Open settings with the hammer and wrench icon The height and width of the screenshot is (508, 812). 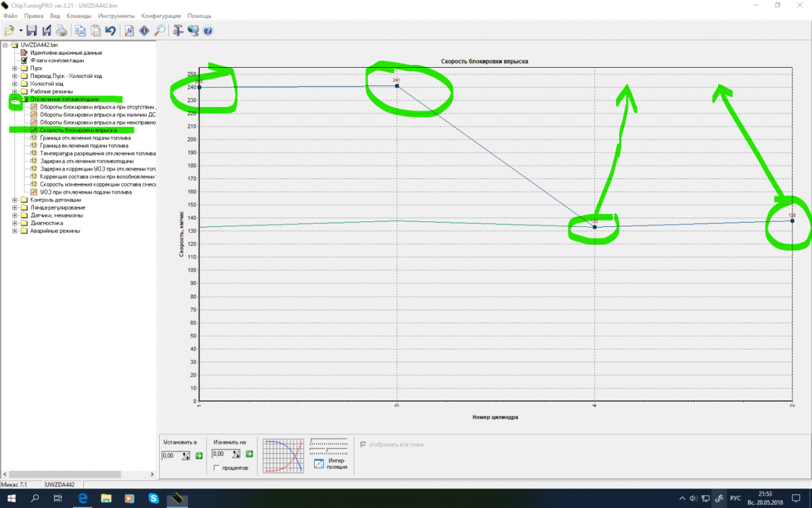coord(178,30)
